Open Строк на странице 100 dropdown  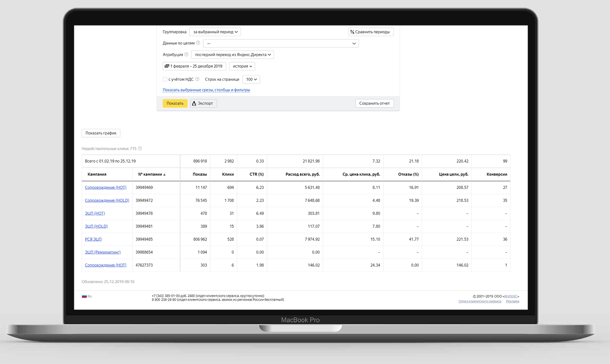[x=251, y=79]
